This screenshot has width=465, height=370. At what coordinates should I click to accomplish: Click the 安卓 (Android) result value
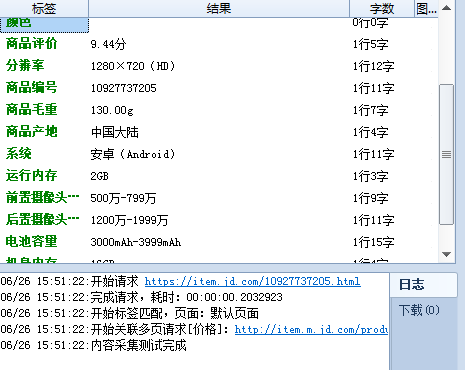point(133,154)
